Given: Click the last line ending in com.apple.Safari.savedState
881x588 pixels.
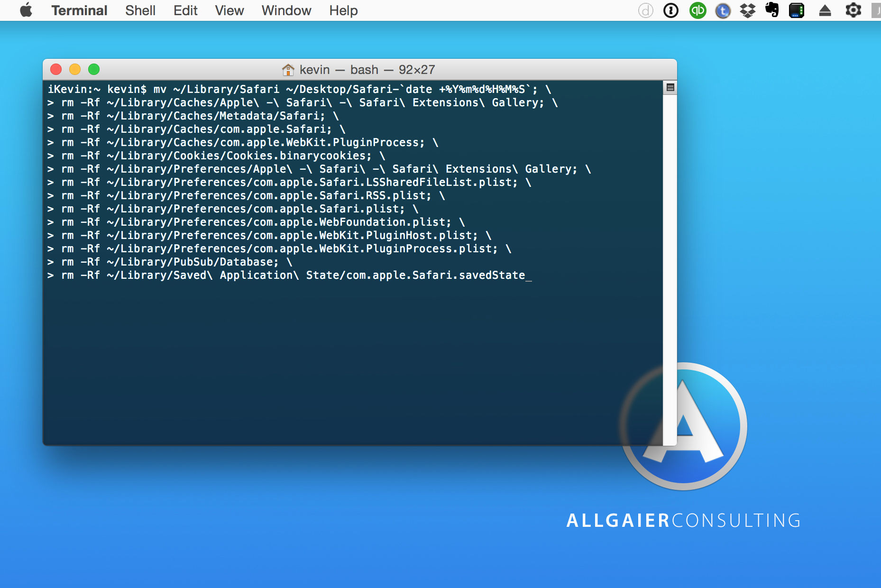Looking at the screenshot, I should point(290,275).
